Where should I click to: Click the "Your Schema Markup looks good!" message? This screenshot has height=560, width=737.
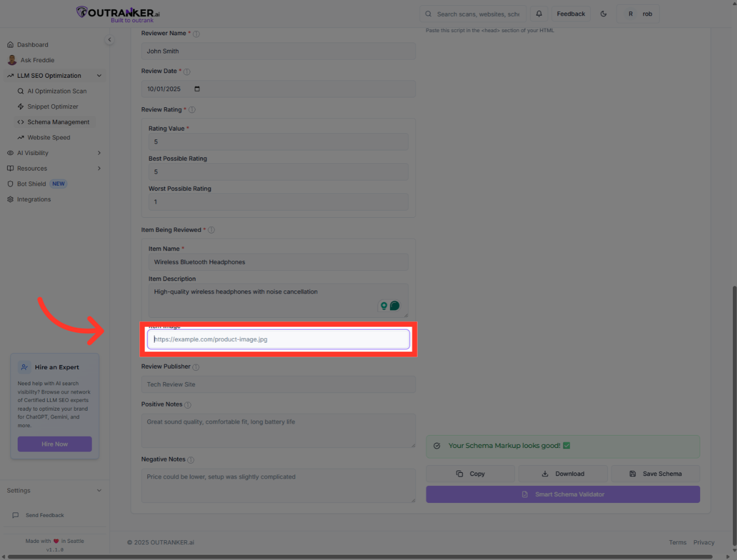coord(563,446)
